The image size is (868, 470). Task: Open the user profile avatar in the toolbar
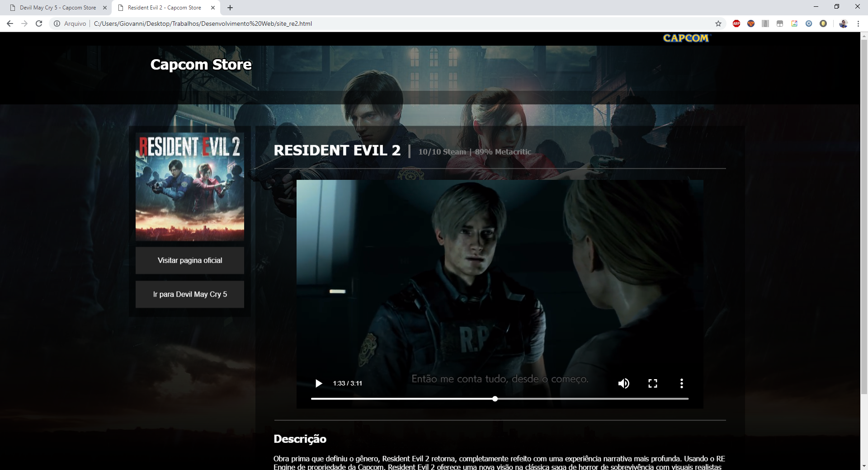(x=843, y=23)
